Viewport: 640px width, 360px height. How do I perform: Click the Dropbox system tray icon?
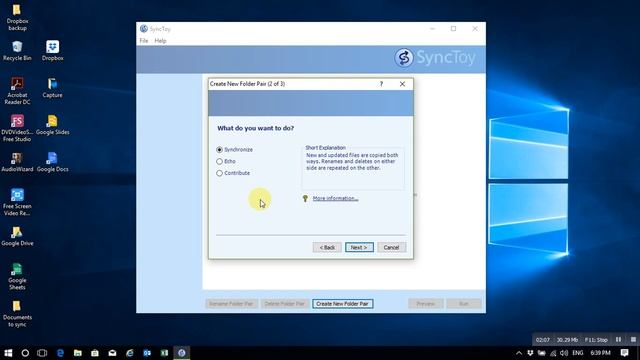point(530,353)
